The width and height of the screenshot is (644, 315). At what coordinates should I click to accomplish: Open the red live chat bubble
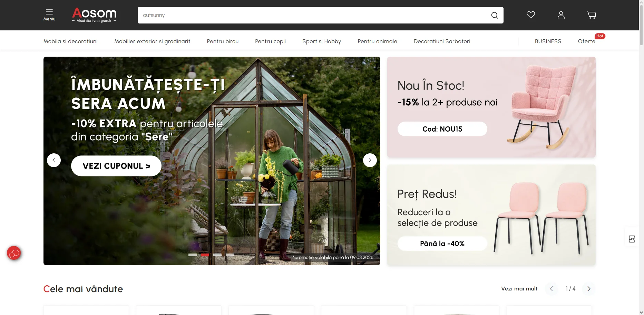coord(14,253)
